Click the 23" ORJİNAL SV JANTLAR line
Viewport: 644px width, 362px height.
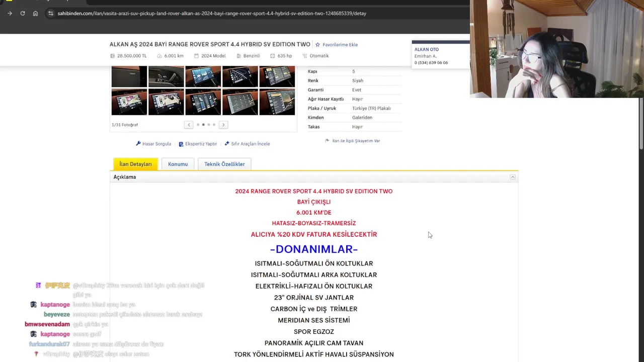pos(314,298)
